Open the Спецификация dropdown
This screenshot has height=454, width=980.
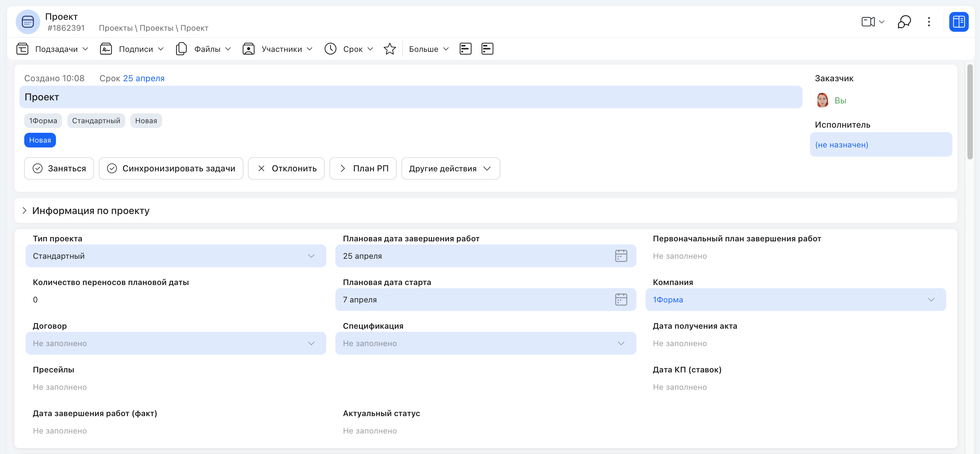pyautogui.click(x=485, y=343)
